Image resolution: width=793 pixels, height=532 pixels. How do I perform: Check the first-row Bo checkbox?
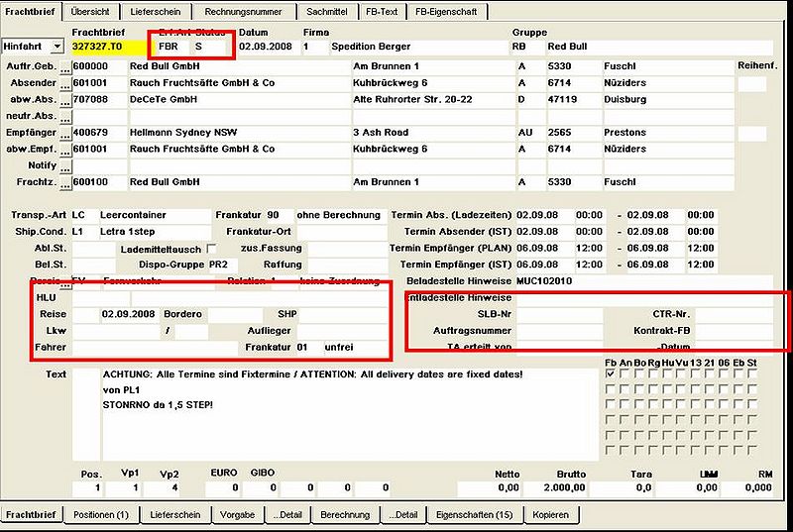(x=639, y=374)
